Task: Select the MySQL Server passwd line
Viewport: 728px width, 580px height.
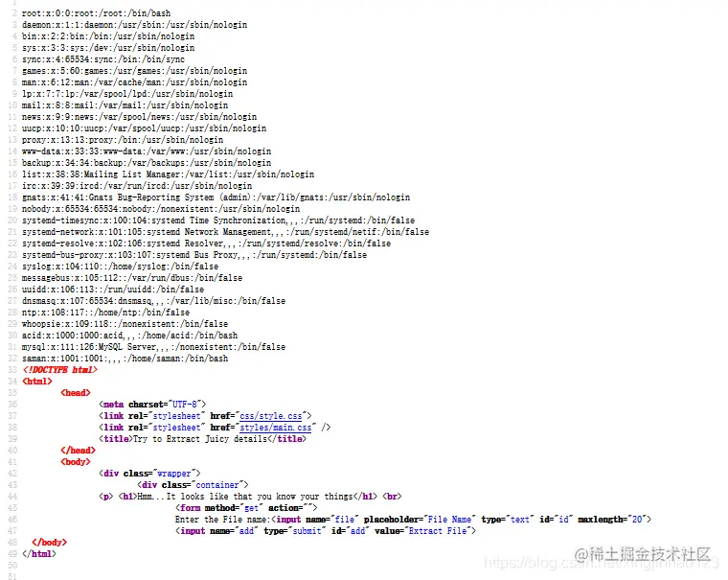Action: coord(153,347)
